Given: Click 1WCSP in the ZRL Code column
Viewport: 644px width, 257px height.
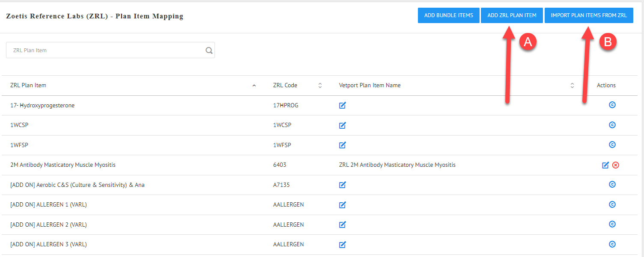Looking at the screenshot, I should click(x=282, y=125).
